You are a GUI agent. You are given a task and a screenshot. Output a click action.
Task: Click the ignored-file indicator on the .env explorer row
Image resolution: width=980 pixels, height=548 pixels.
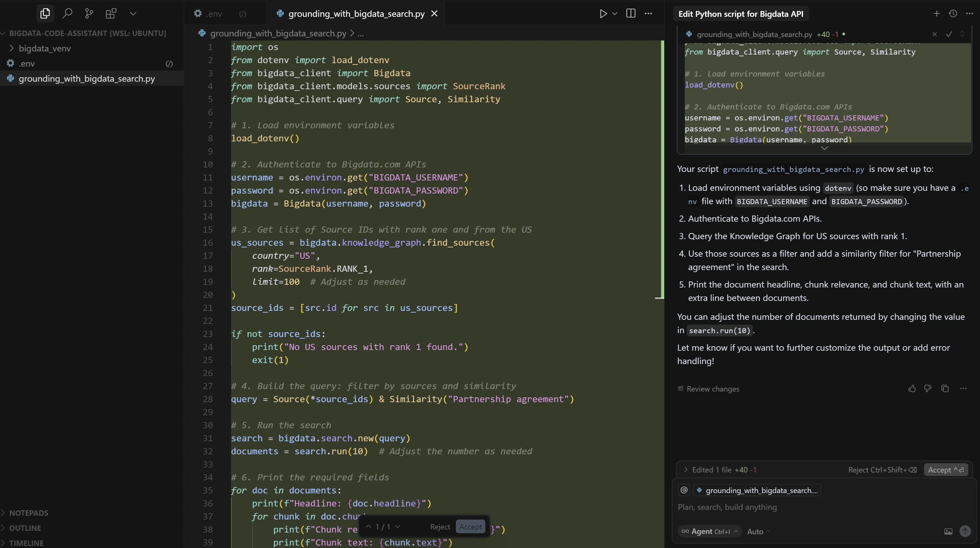pos(169,64)
